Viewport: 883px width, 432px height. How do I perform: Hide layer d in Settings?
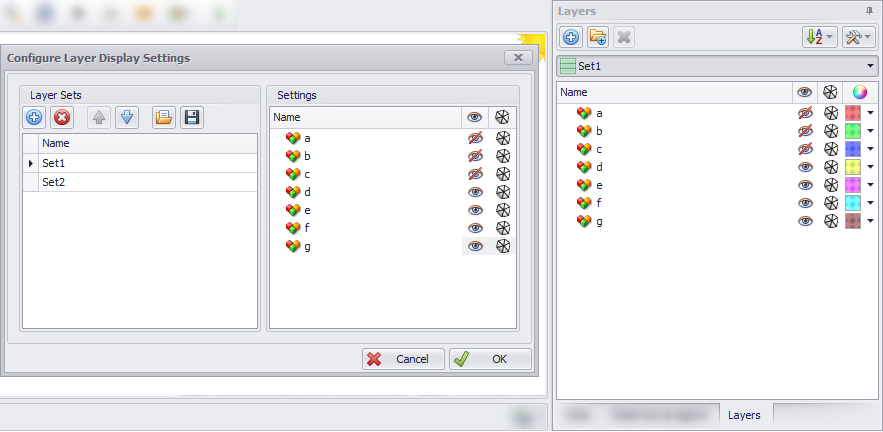(475, 192)
